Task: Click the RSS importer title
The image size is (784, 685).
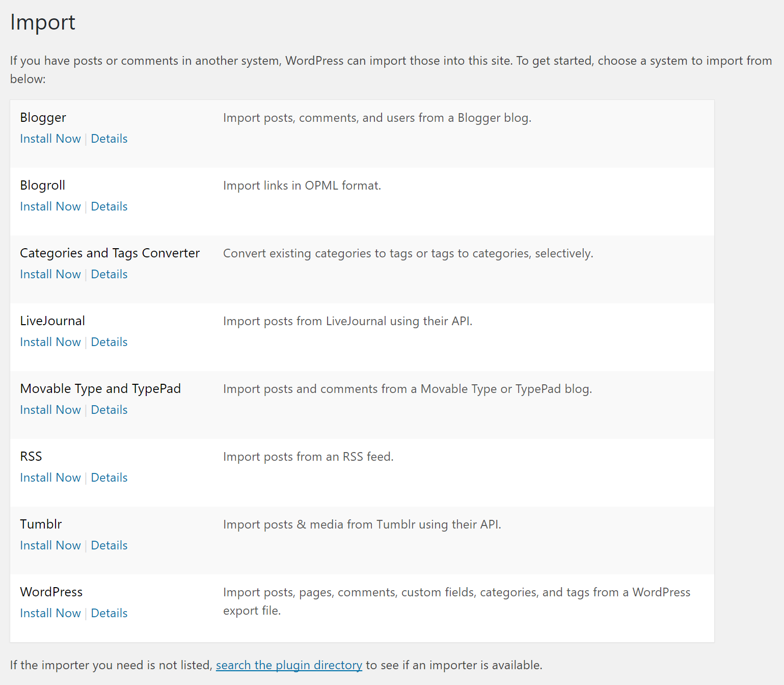Action: click(31, 457)
